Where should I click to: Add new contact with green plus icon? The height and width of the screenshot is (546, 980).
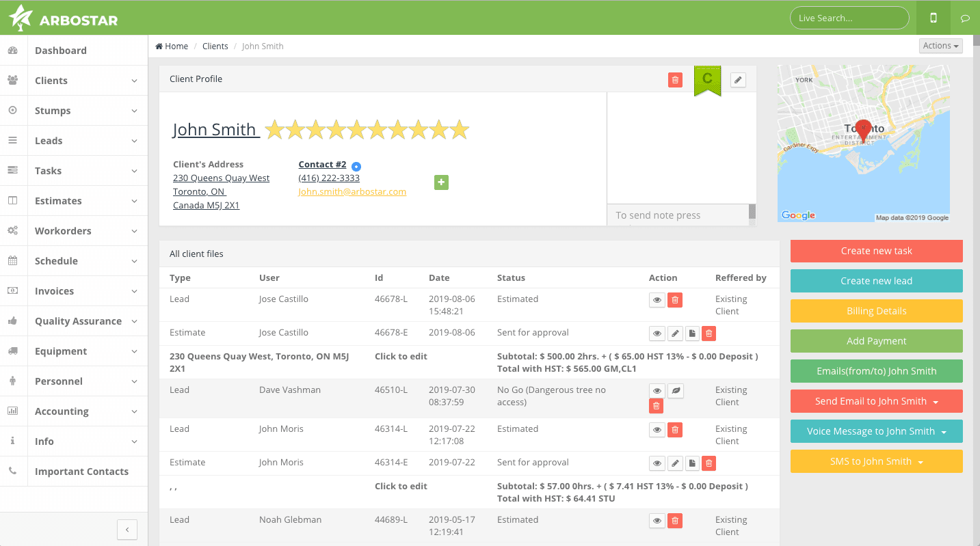coord(441,182)
